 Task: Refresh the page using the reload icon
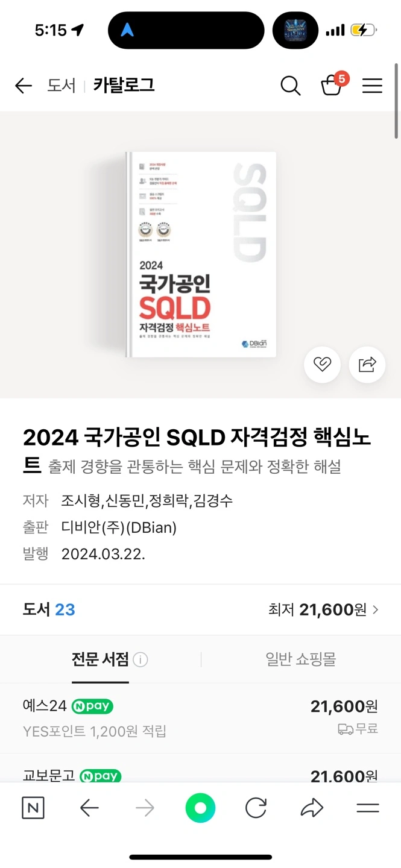256,808
